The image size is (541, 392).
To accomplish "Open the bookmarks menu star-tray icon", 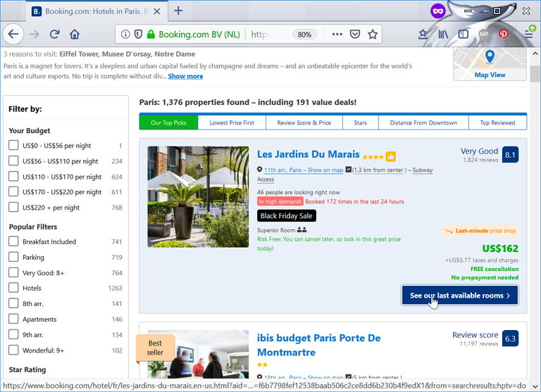I will point(423,34).
